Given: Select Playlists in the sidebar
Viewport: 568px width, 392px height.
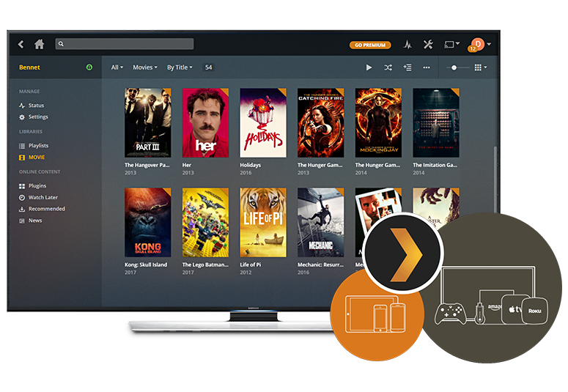Looking at the screenshot, I should pyautogui.click(x=38, y=146).
